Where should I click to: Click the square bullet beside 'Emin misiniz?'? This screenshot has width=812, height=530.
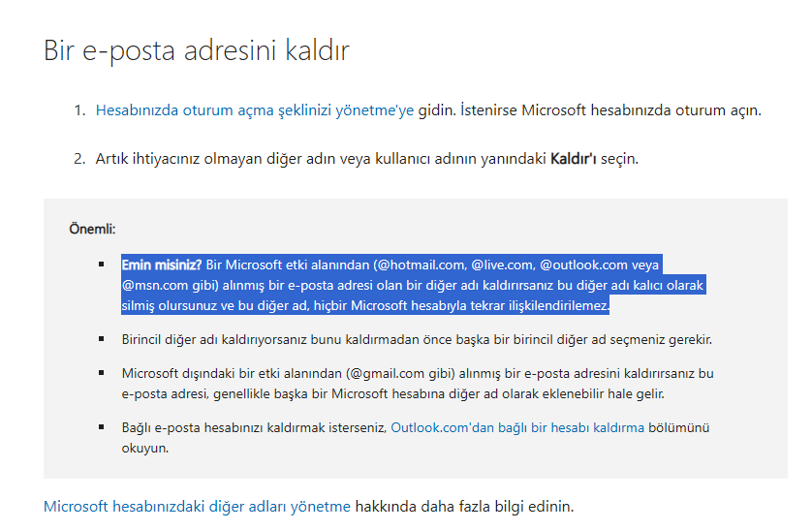click(x=102, y=265)
